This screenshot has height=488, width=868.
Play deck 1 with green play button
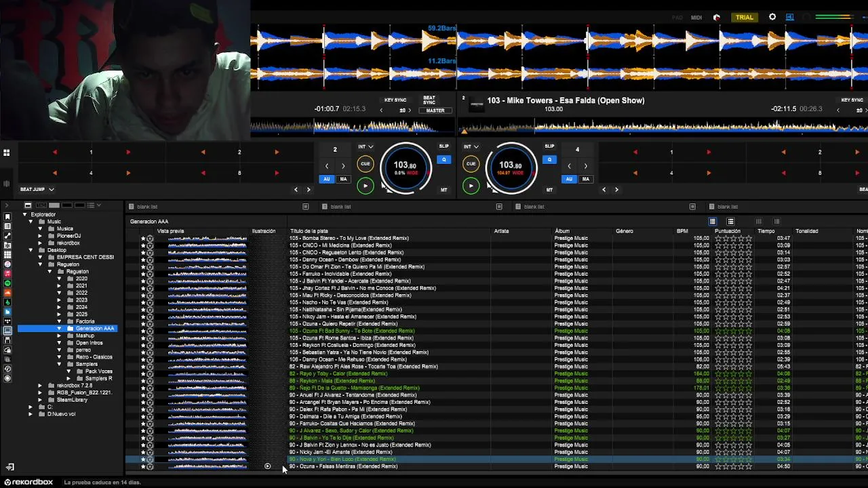[365, 186]
